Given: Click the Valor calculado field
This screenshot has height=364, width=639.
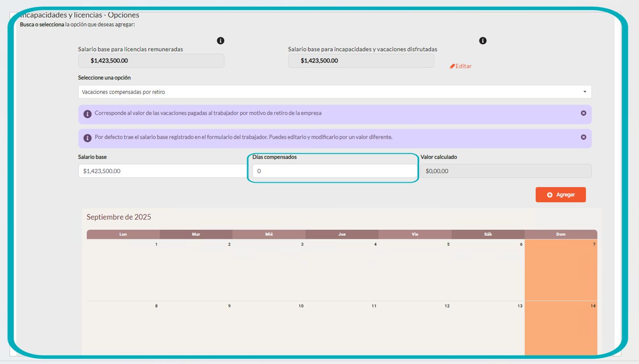Looking at the screenshot, I should point(505,171).
